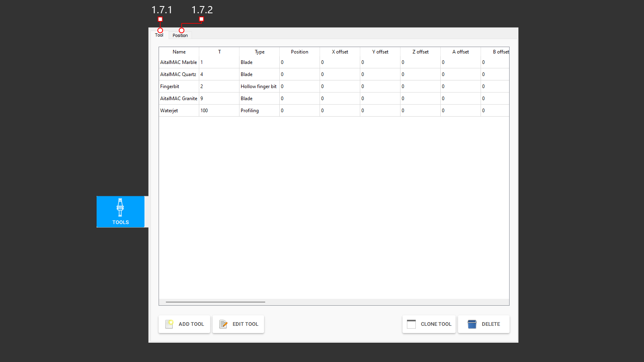The image size is (644, 362).
Task: Click the tool holder graphic on the TOOLS panel
Action: click(120, 207)
